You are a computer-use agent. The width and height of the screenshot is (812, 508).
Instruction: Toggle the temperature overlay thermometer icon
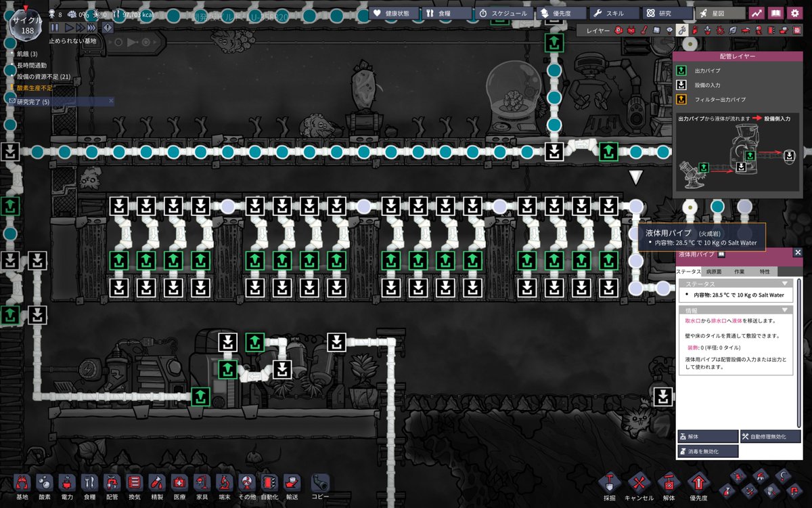pos(644,30)
